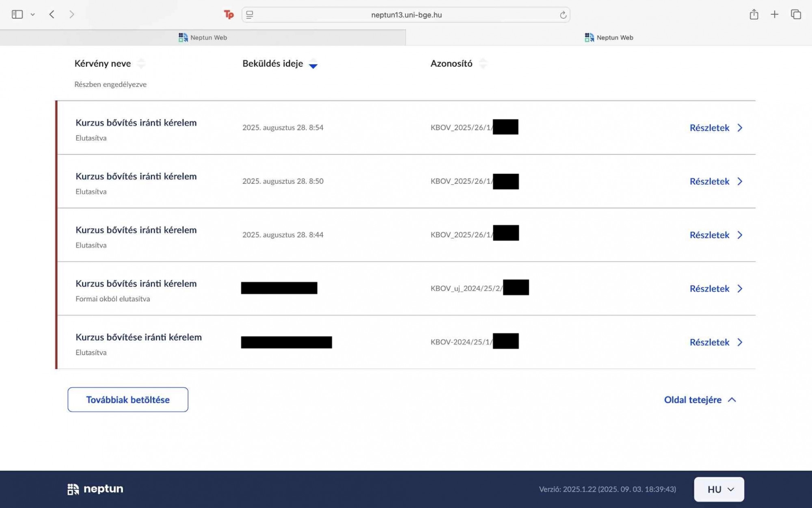Image resolution: width=812 pixels, height=508 pixels.
Task: Click the neptun13.uni-bge.hu address field
Action: (x=406, y=15)
